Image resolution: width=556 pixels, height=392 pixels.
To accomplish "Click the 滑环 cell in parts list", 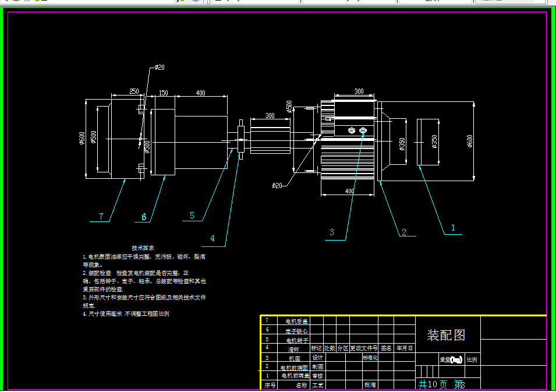I will click(293, 349).
